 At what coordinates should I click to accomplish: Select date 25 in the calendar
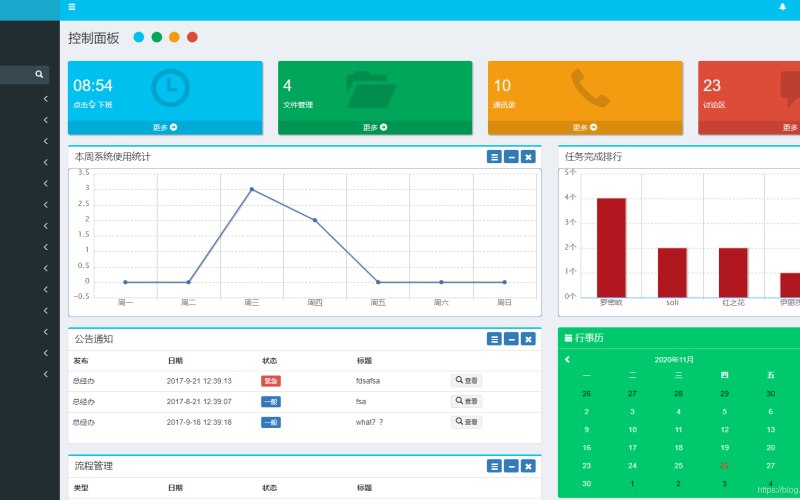[679, 466]
